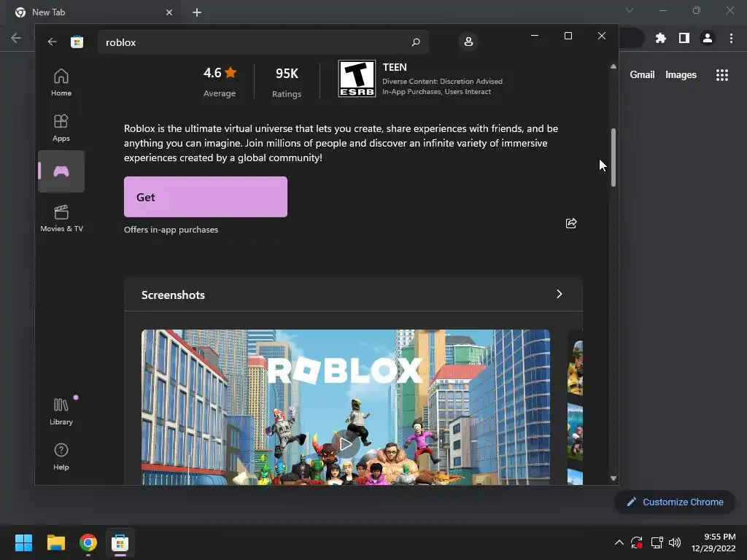The image size is (747, 560).
Task: Open Home in Store sidebar
Action: 61,82
